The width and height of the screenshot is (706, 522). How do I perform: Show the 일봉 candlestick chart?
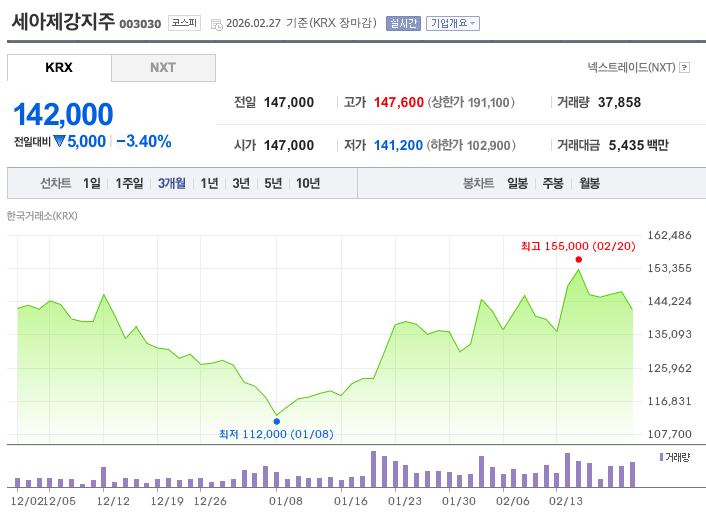517,183
